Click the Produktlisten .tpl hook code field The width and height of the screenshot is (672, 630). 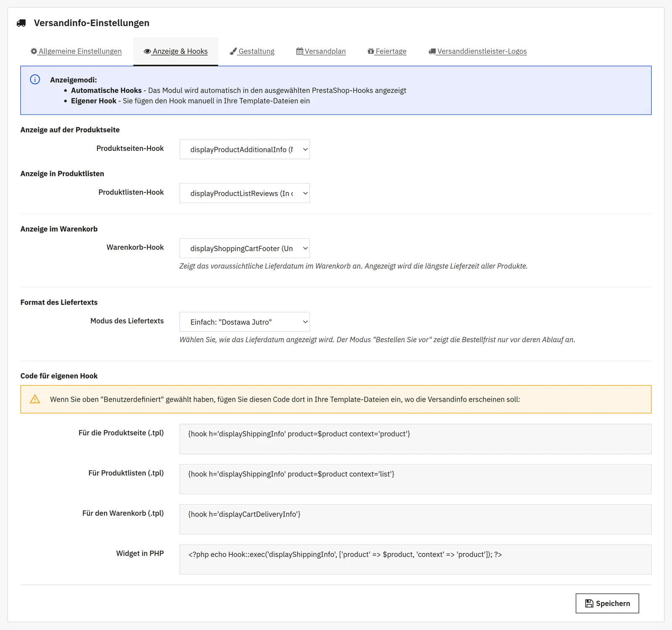click(415, 479)
